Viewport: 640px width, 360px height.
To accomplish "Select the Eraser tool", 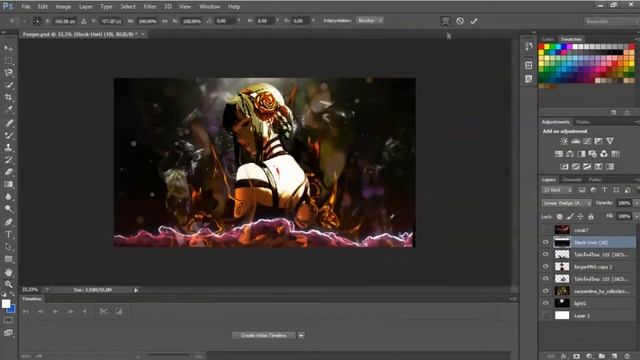I will (8, 172).
